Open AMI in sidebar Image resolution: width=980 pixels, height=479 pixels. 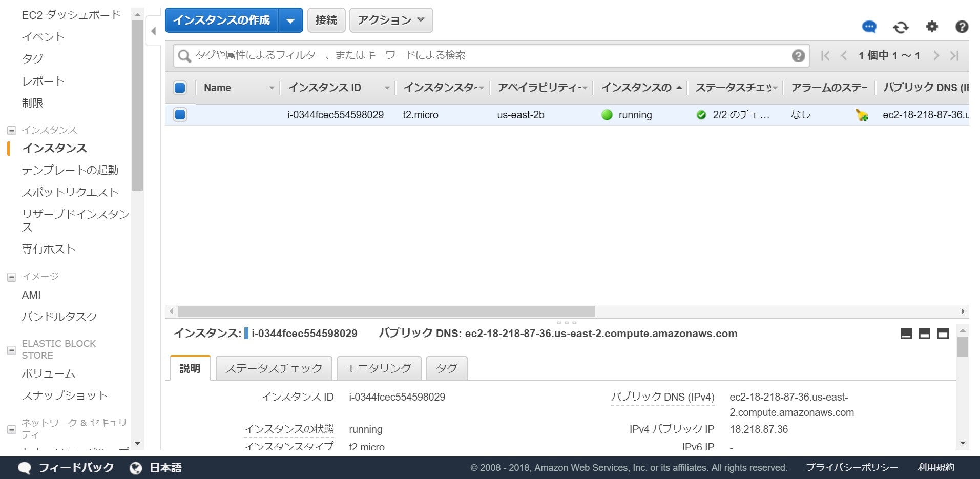click(x=31, y=295)
